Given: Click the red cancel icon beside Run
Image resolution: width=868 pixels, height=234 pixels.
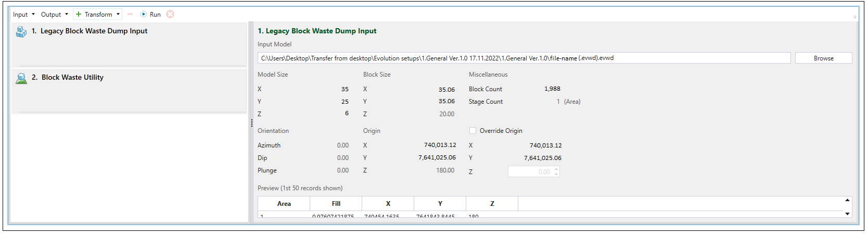Looking at the screenshot, I should (170, 15).
